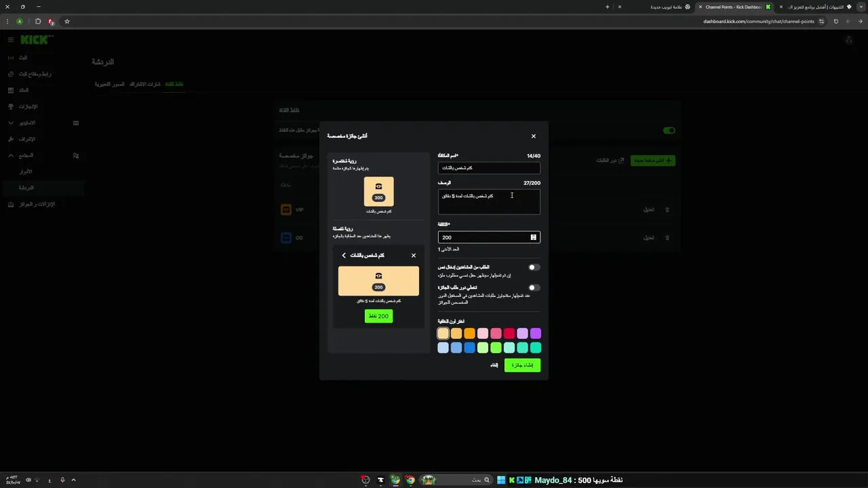The image size is (868, 488).
Task: Click the cancel link in the dialog
Action: click(x=494, y=365)
